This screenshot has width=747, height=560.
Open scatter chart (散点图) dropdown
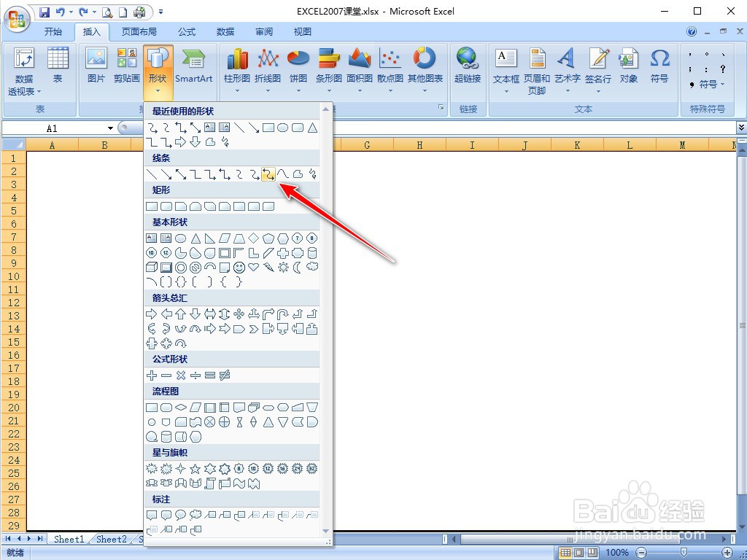pos(390,71)
